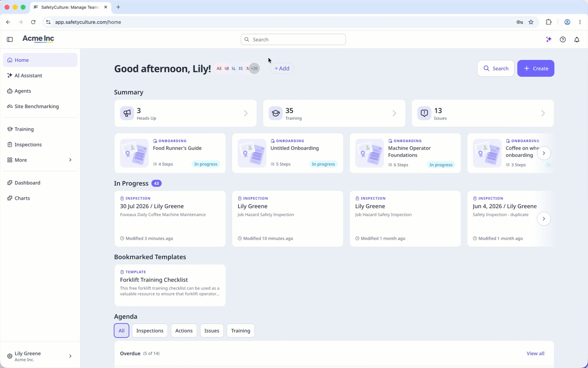Show next In Progress inspections arrow
The image size is (588, 368).
[x=544, y=219]
